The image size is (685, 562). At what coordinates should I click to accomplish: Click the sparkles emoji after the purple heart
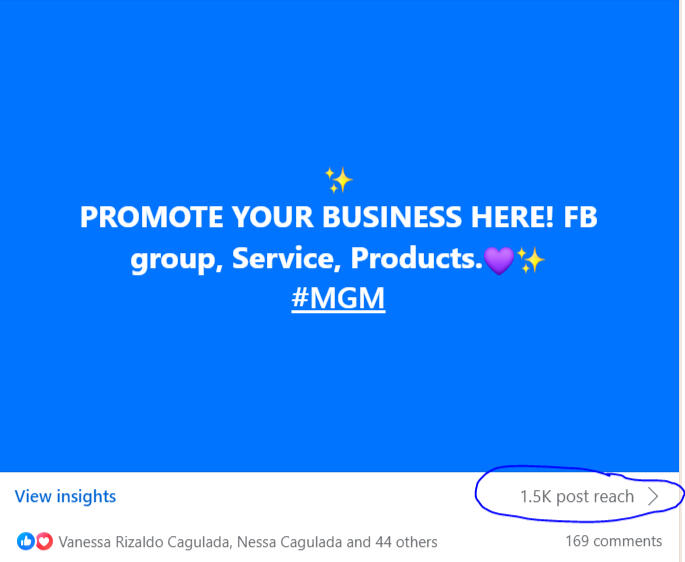click(530, 260)
